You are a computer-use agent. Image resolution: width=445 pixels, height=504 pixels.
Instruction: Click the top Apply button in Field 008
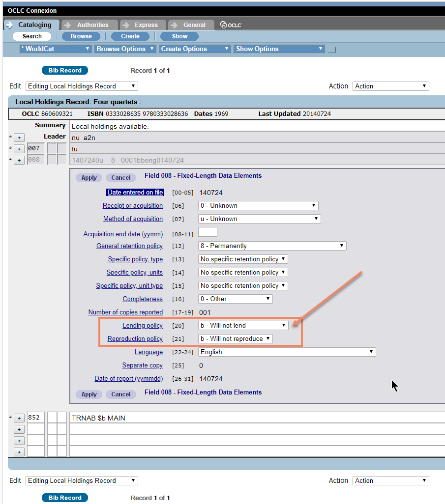pos(89,178)
